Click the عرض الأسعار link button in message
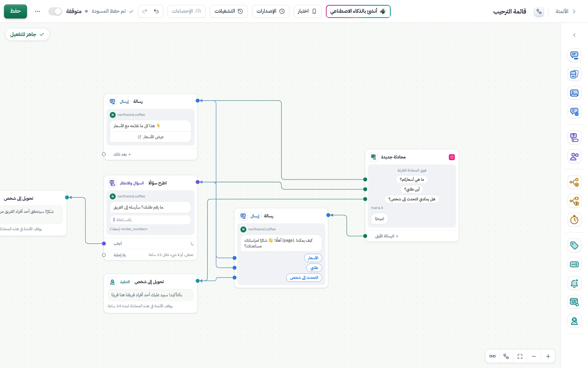The width and height of the screenshot is (588, 368). pyautogui.click(x=151, y=137)
